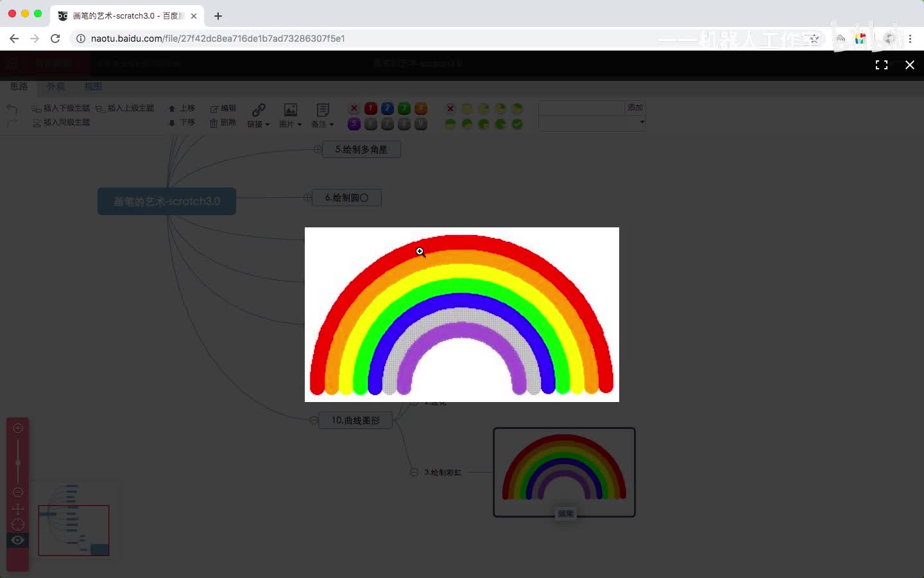Screen dimensions: 924x578
Task: Move the node down (下移)
Action: click(x=182, y=122)
